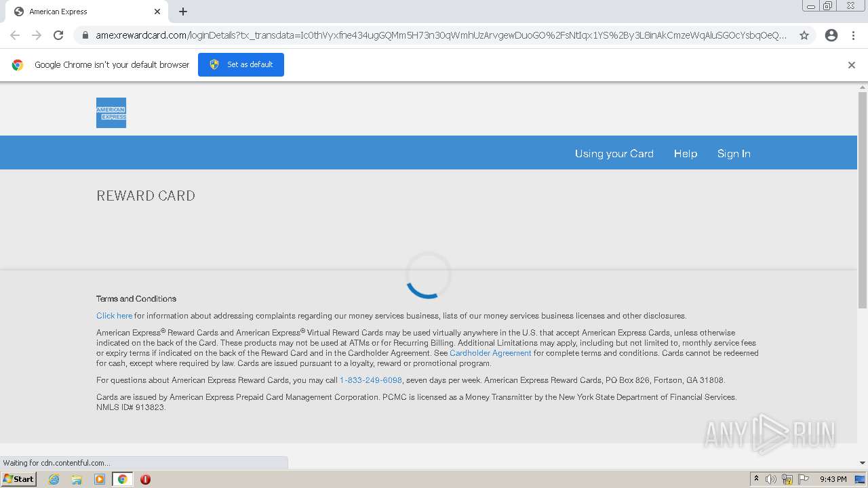868x488 pixels.
Task: Dismiss the default browser notification bar
Action: [x=852, y=65]
